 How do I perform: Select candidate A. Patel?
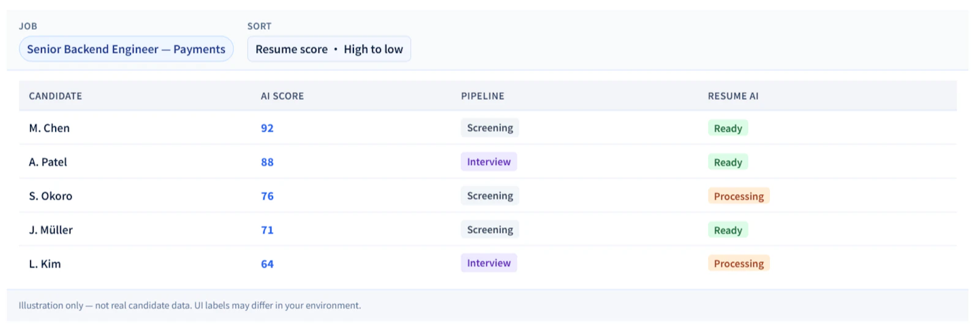(x=48, y=162)
